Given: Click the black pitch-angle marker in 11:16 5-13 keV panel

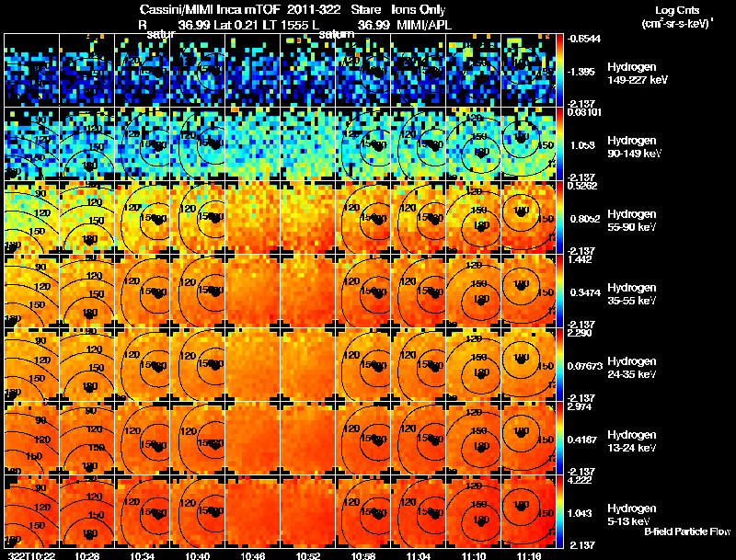Looking at the screenshot, I should click(x=521, y=507).
